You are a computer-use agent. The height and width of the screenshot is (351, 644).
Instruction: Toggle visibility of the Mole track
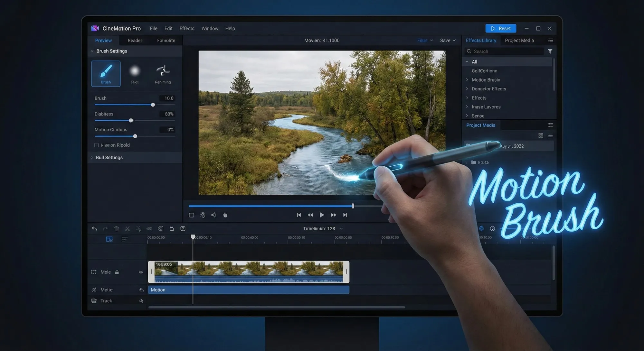point(141,272)
